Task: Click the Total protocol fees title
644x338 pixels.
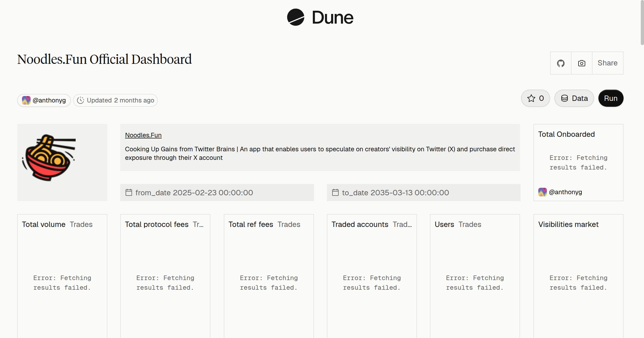Action: [x=157, y=224]
